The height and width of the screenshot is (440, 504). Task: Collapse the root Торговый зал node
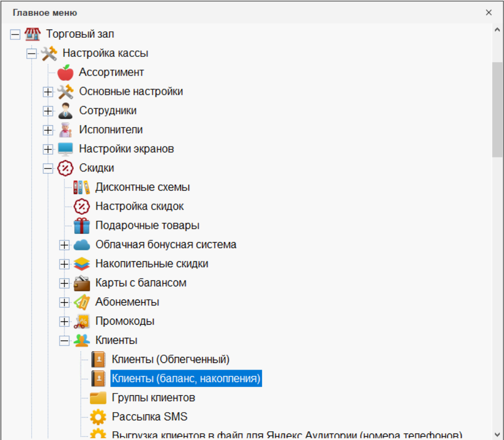click(15, 34)
